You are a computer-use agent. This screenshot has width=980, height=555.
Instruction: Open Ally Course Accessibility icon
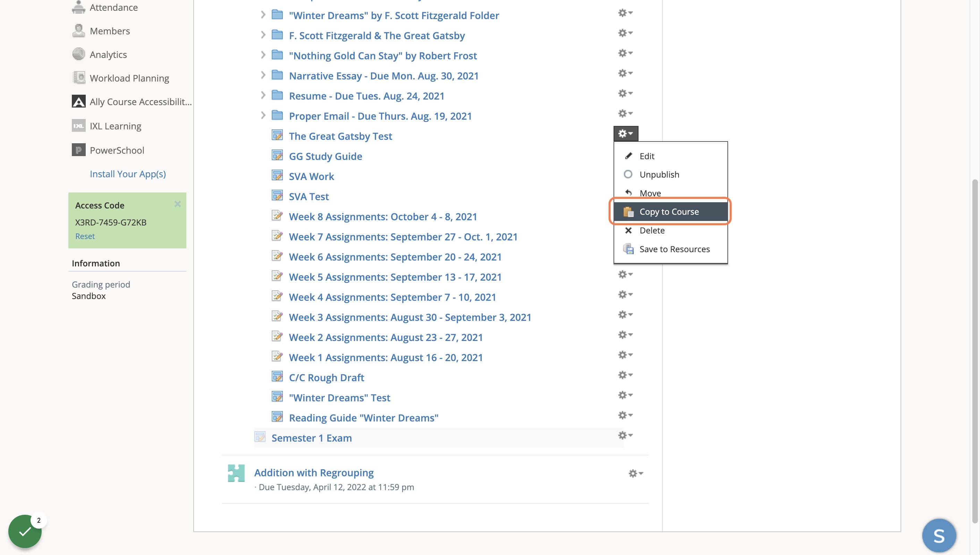click(x=78, y=101)
